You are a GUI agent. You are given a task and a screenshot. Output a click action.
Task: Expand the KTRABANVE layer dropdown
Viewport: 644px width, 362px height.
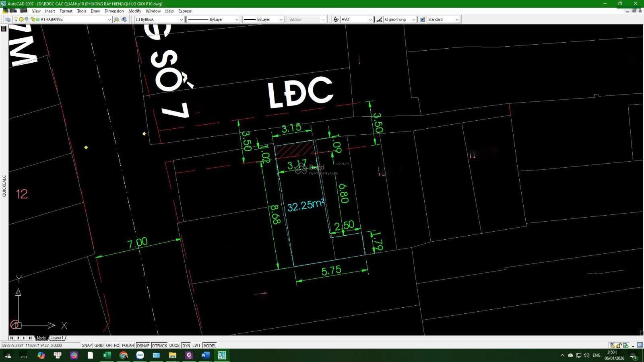[109, 19]
